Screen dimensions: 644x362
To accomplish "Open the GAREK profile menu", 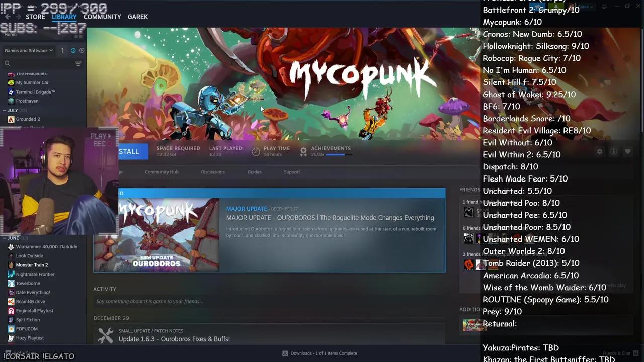I will 137,17.
